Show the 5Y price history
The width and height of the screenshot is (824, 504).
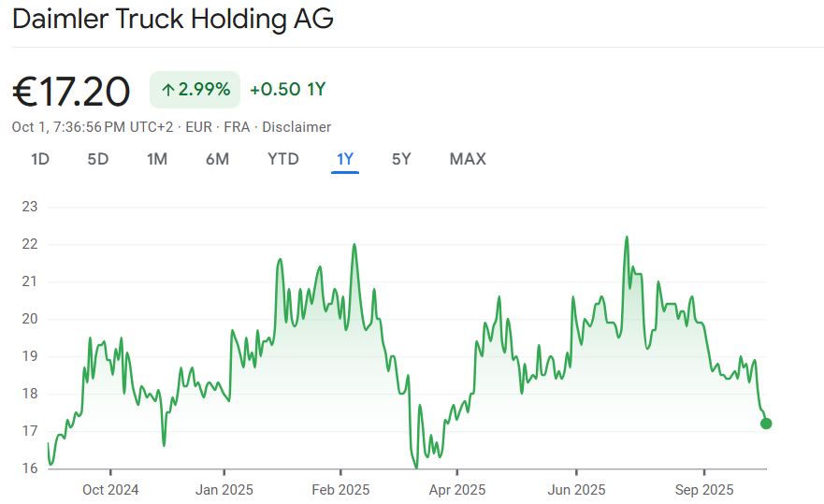click(x=401, y=159)
